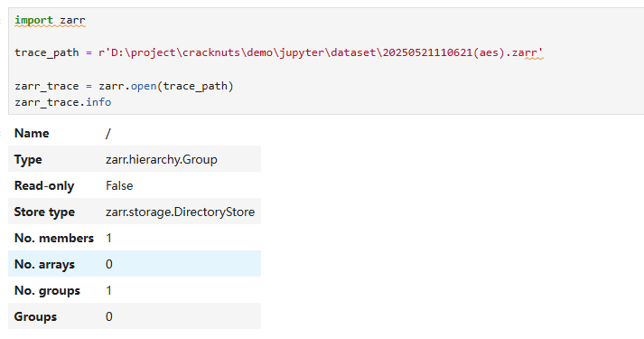Viewport: 644px width, 339px height.
Task: Select the Groups value '0'
Action: pyautogui.click(x=109, y=316)
